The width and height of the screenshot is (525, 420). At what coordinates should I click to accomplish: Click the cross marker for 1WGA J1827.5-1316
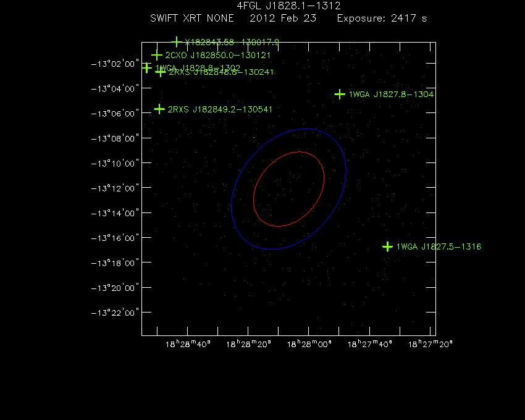point(387,247)
